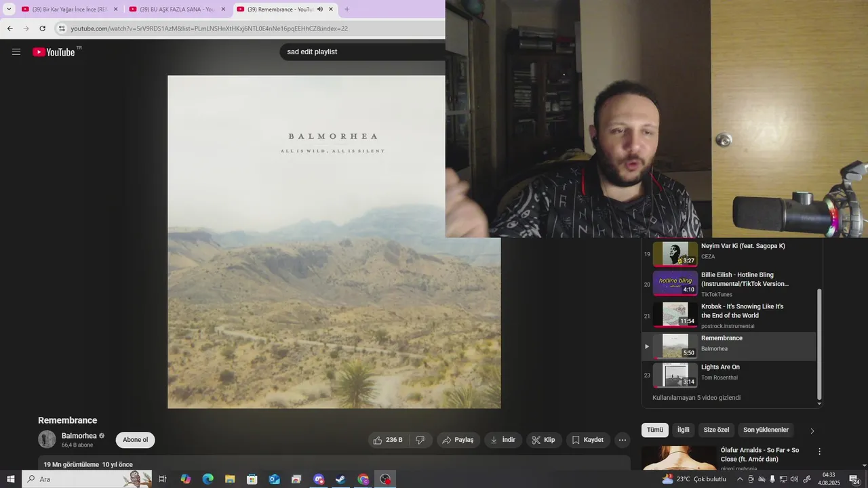Open the notification center with 24 badge
The height and width of the screenshot is (488, 868).
pyautogui.click(x=854, y=479)
